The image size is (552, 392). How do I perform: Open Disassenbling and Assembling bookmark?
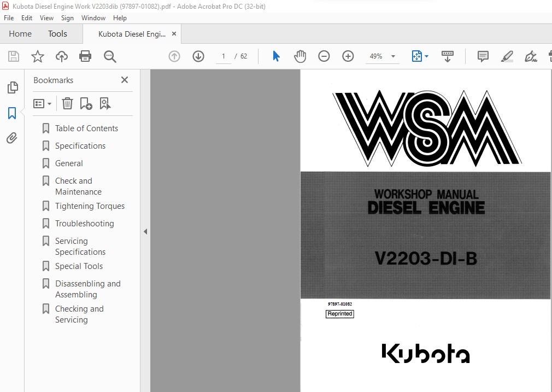tap(87, 289)
